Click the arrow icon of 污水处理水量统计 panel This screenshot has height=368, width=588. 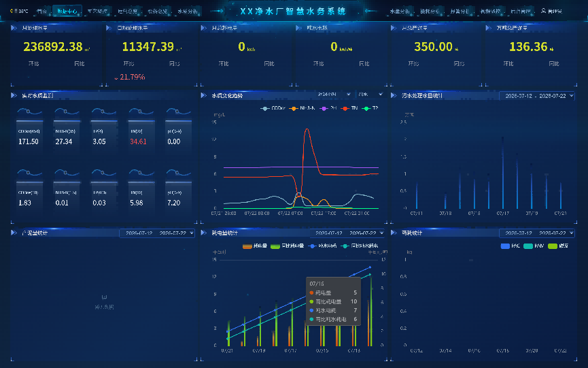pyautogui.click(x=394, y=95)
